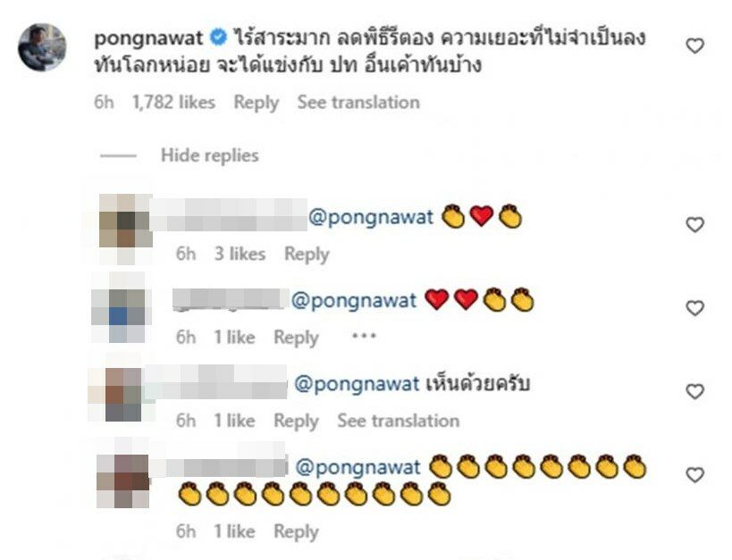See translation of pongnawat's Thai comment
This screenshot has height=560, width=732.
click(358, 102)
